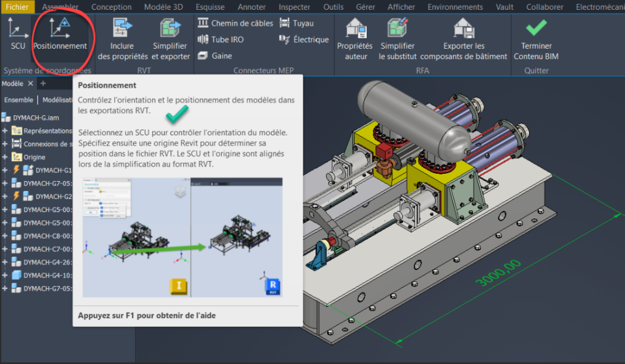This screenshot has width=625, height=364.
Task: Select the DYMACH-C8-00 tree row
Action: coord(42,236)
